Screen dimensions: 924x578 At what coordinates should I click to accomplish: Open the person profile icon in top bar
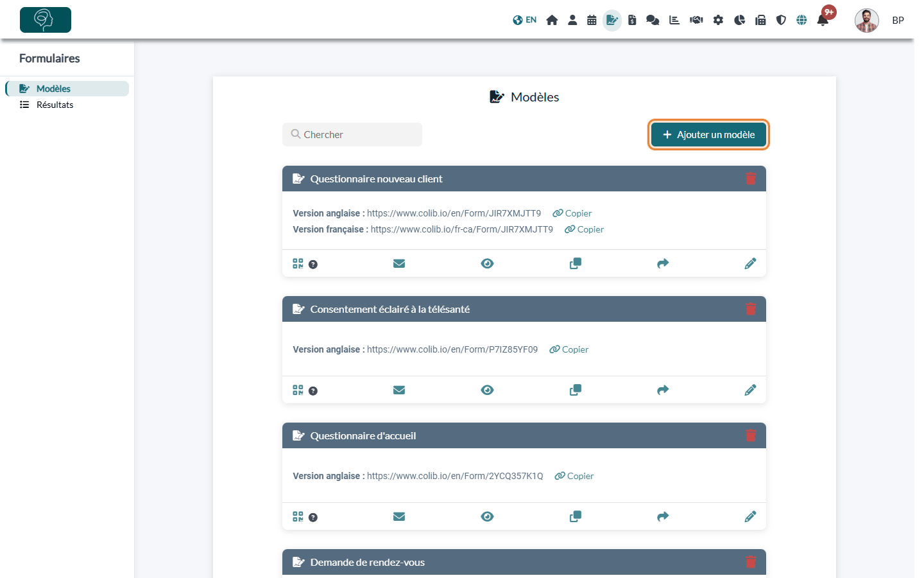572,20
